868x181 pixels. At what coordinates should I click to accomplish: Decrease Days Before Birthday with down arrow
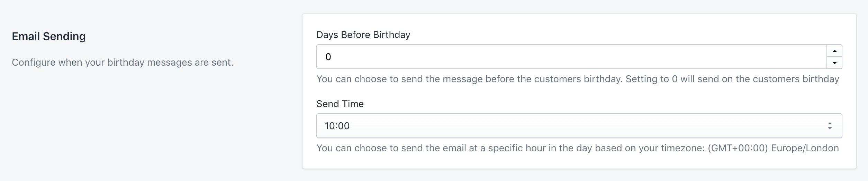click(834, 63)
